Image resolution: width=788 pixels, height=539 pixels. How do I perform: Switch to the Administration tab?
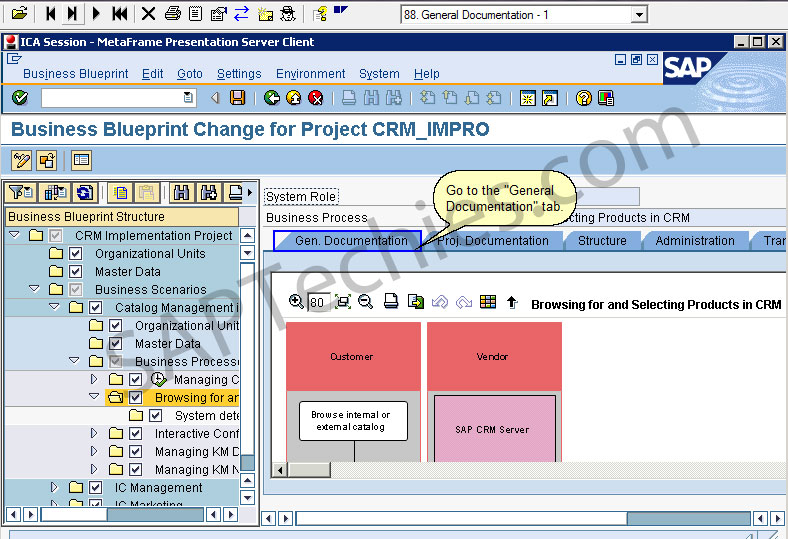(x=695, y=241)
